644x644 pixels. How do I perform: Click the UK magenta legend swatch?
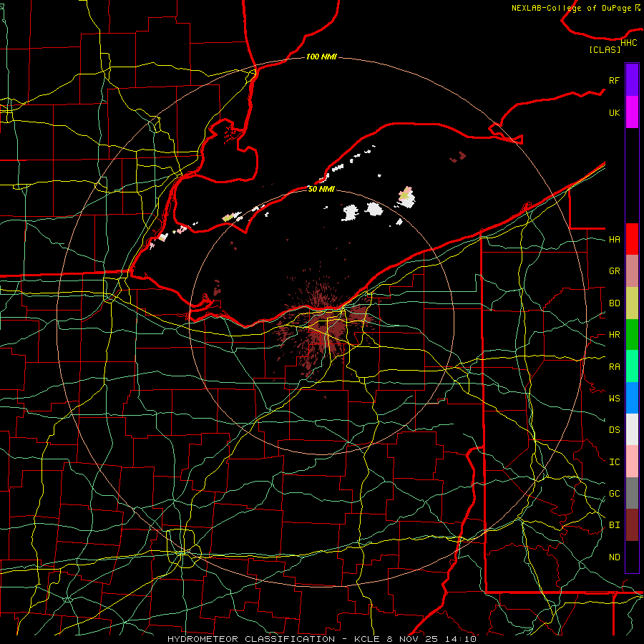(x=632, y=112)
